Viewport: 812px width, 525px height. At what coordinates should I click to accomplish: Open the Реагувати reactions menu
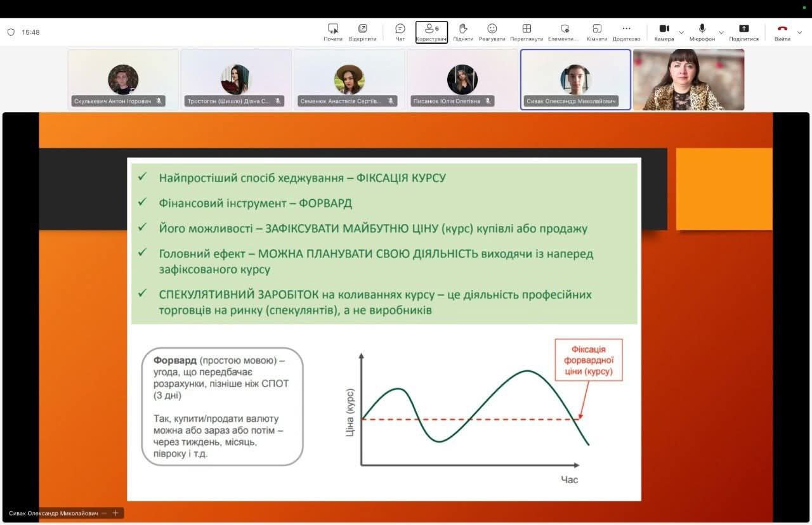coord(492,32)
